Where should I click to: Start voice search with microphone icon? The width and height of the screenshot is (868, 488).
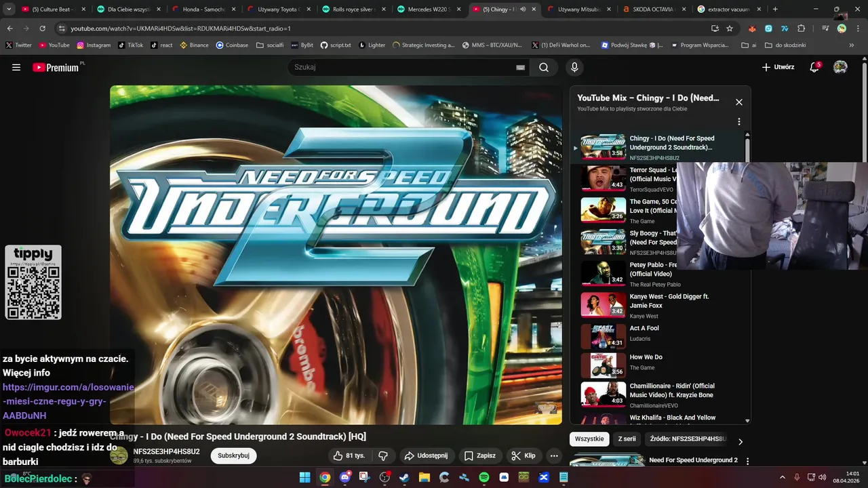click(574, 67)
